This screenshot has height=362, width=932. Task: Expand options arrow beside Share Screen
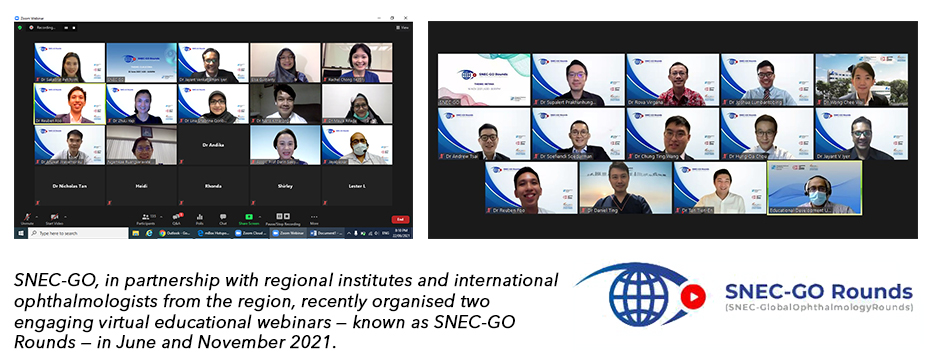point(260,216)
